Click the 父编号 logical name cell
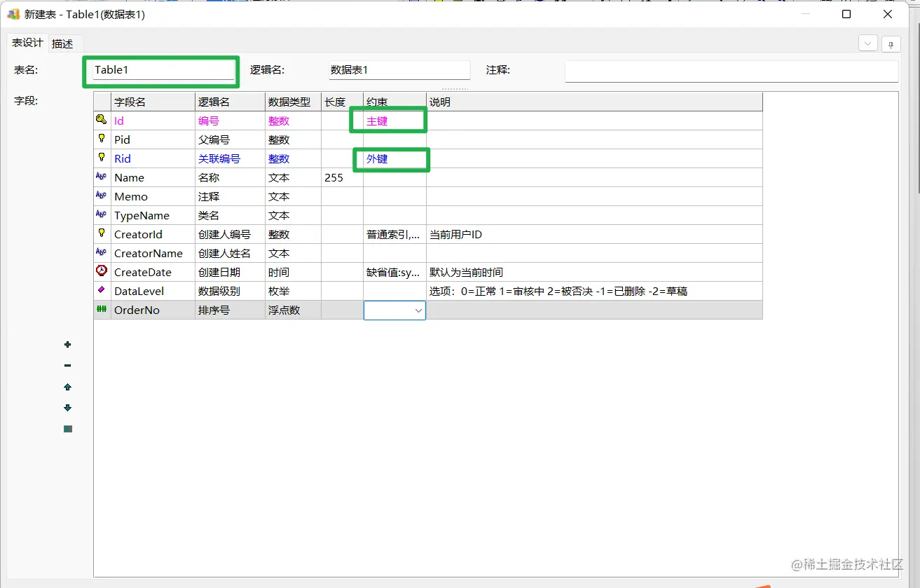 pyautogui.click(x=231, y=139)
